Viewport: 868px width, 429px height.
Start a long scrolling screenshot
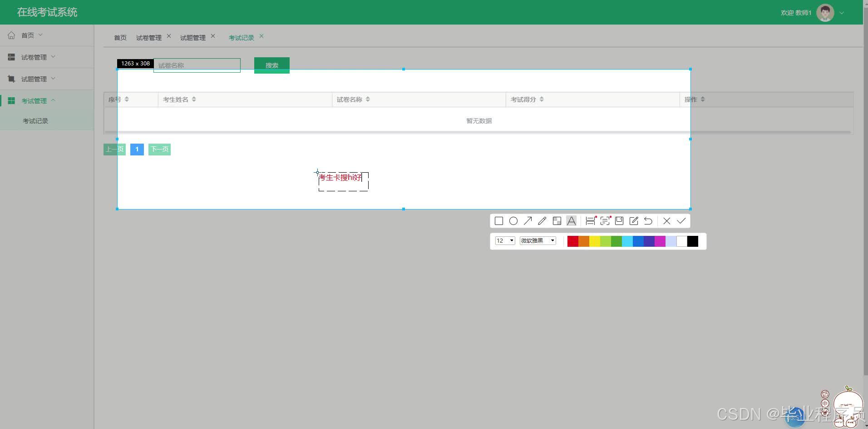(x=590, y=221)
